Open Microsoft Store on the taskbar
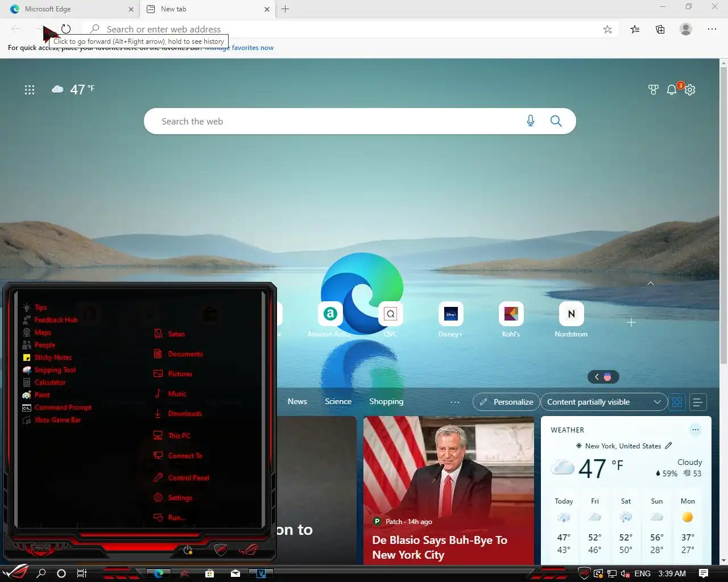Viewport: 728px width, 582px height. (209, 573)
